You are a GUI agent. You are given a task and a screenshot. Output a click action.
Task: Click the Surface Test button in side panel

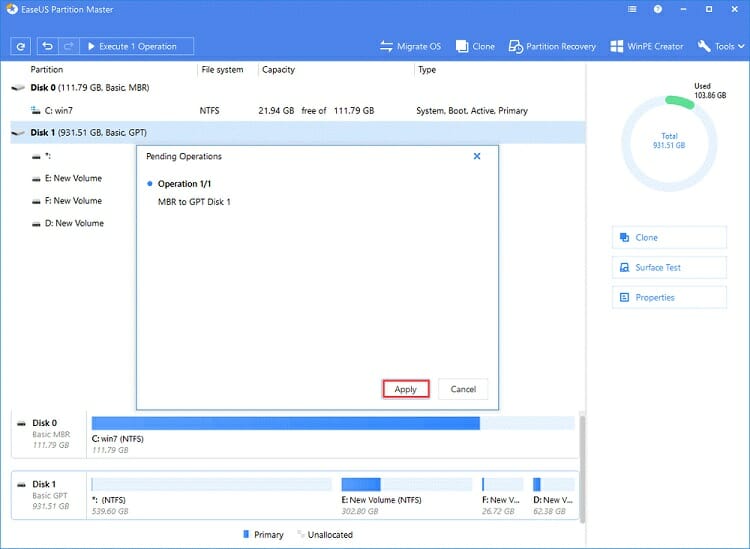668,268
